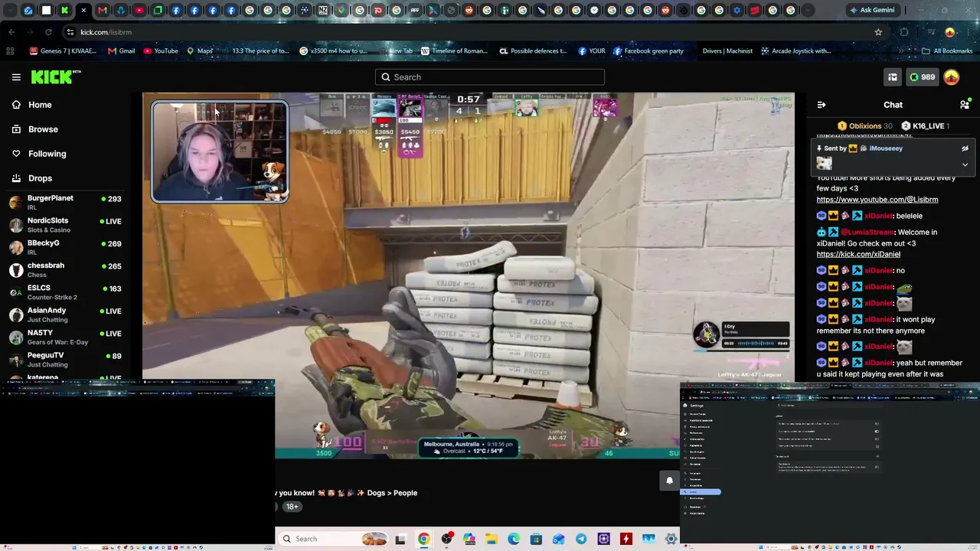Open the Chrome apps grid icon
The image size is (980, 551).
click(10, 51)
